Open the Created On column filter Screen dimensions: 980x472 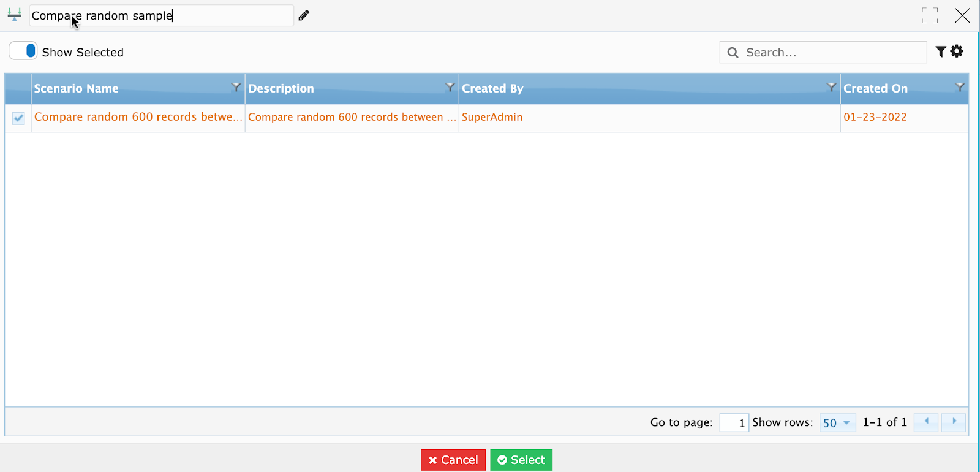960,87
